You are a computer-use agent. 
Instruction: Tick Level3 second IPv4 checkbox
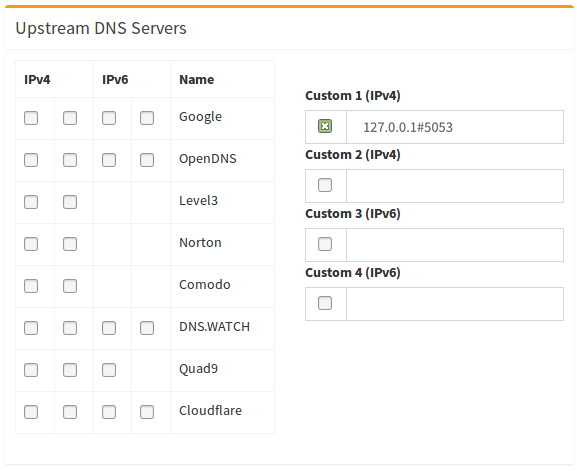pos(70,202)
